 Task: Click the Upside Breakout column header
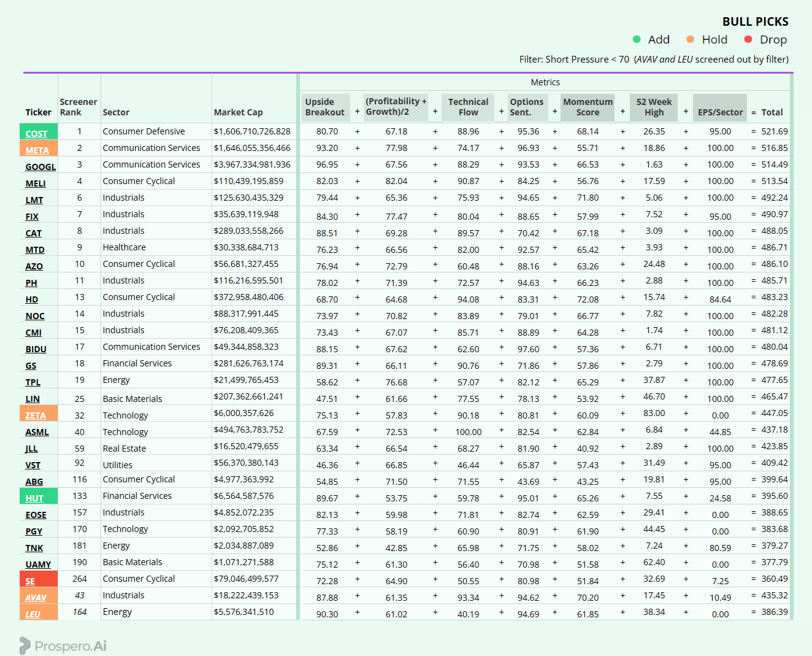(x=325, y=107)
